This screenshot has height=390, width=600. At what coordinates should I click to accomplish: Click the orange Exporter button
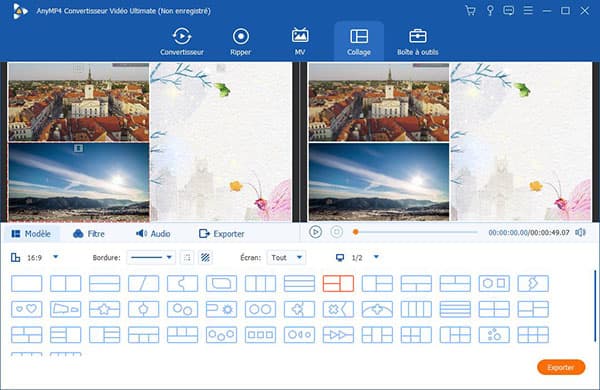561,367
